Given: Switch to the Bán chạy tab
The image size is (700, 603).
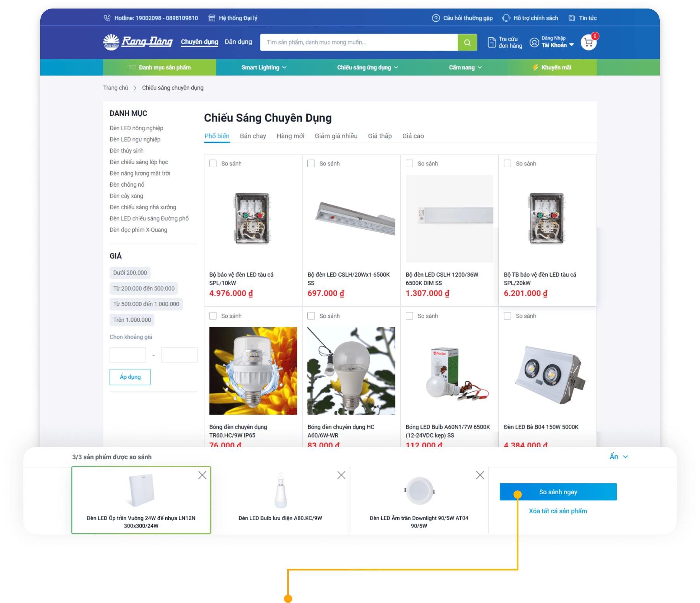Looking at the screenshot, I should click(253, 136).
